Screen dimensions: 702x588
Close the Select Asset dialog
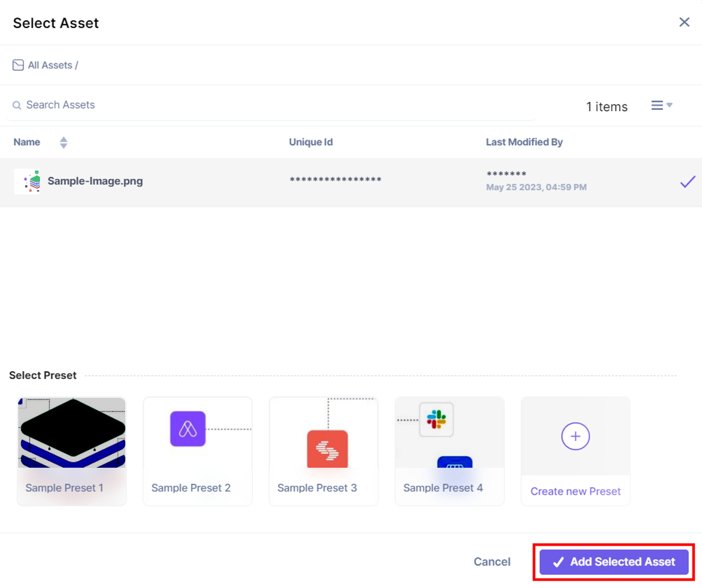(x=684, y=22)
